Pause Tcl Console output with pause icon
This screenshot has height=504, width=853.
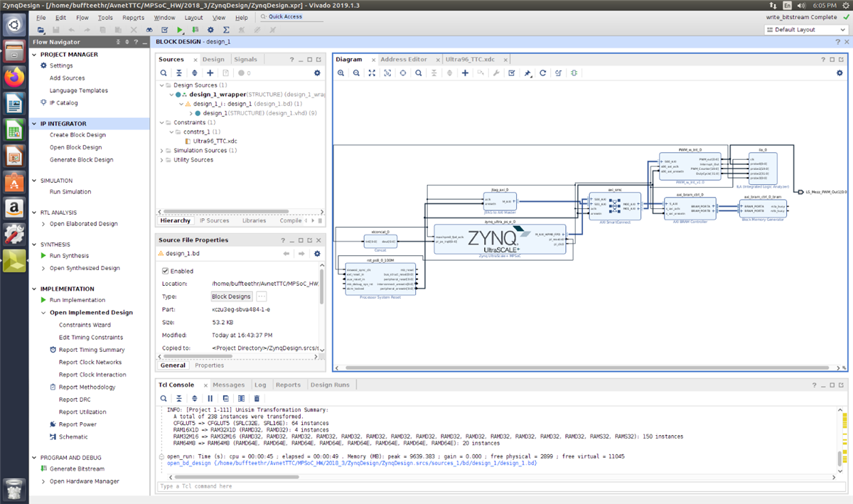(210, 398)
